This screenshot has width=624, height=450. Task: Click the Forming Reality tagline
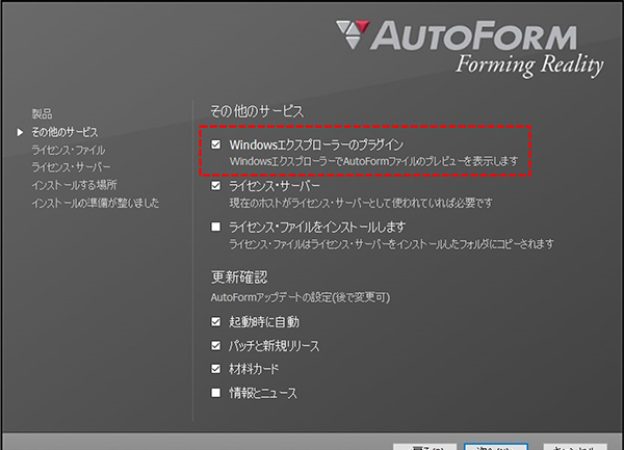(529, 65)
